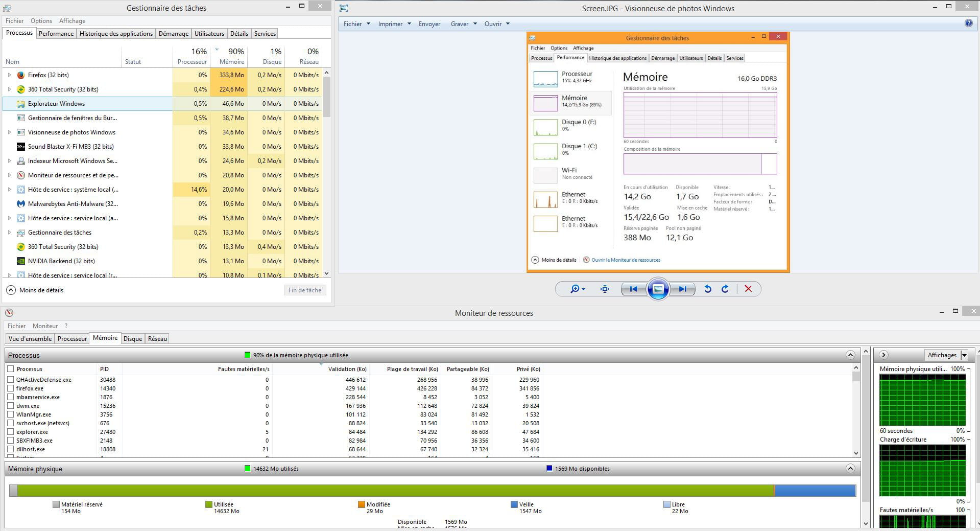The image size is (980, 531).
Task: Open the Moniteur menu in resource monitor
Action: pyautogui.click(x=45, y=326)
